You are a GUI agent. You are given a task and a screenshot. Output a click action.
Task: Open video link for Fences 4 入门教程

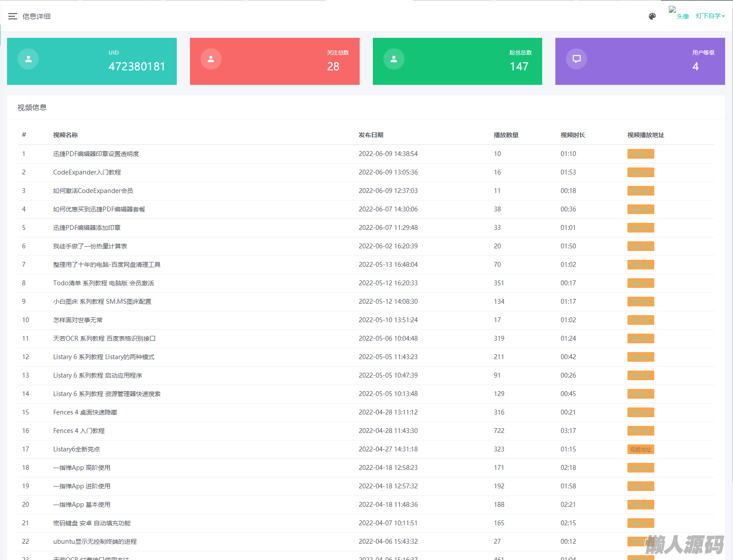click(640, 431)
